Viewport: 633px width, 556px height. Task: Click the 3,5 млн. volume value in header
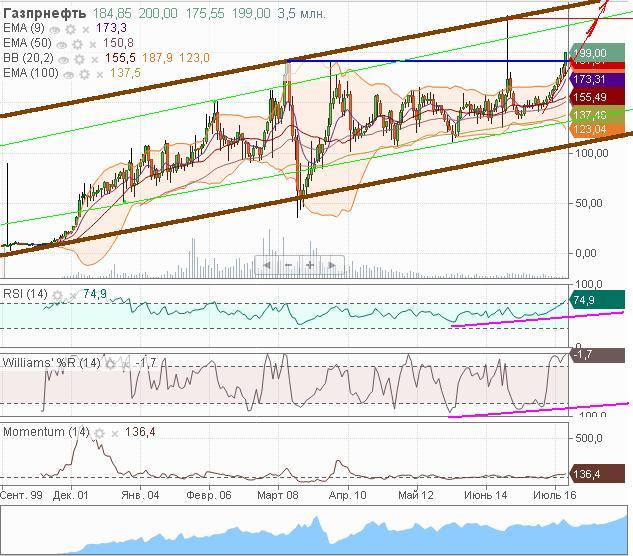tap(301, 13)
